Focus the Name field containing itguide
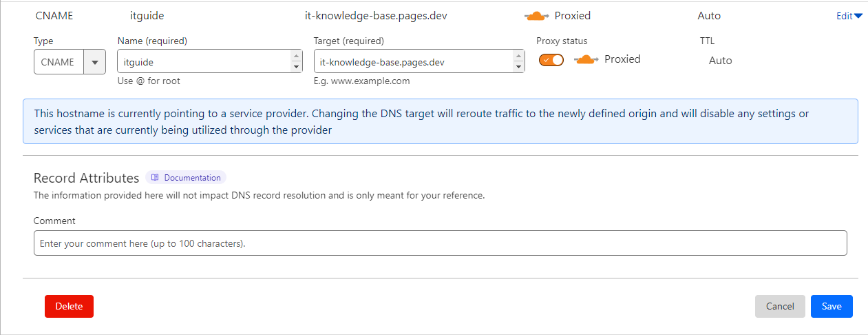Image resolution: width=868 pixels, height=335 pixels. (204, 62)
